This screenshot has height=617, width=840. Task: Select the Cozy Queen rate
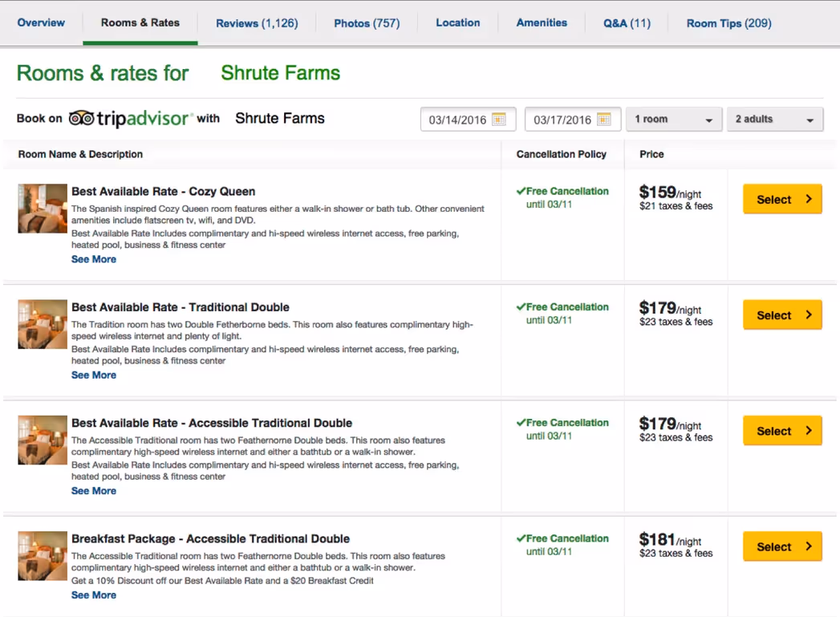click(x=782, y=199)
